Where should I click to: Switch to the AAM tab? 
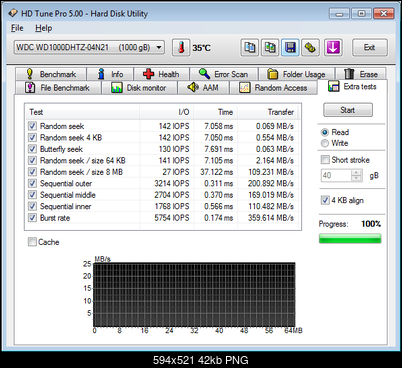[x=203, y=88]
